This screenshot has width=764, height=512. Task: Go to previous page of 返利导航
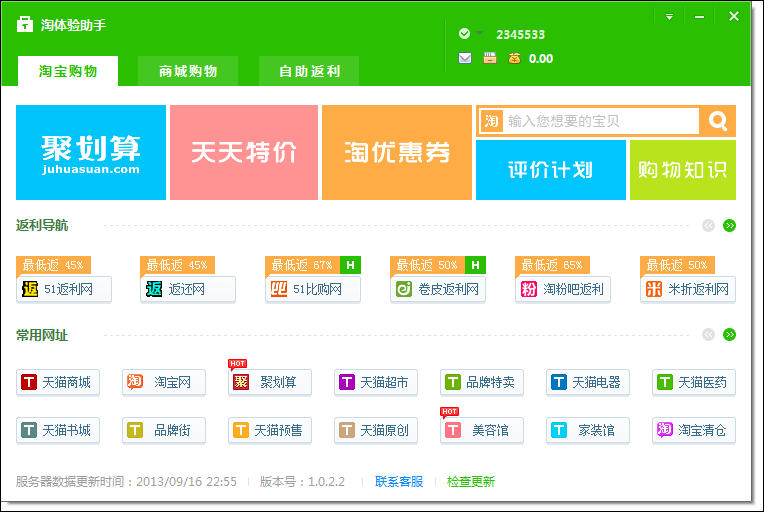(708, 226)
